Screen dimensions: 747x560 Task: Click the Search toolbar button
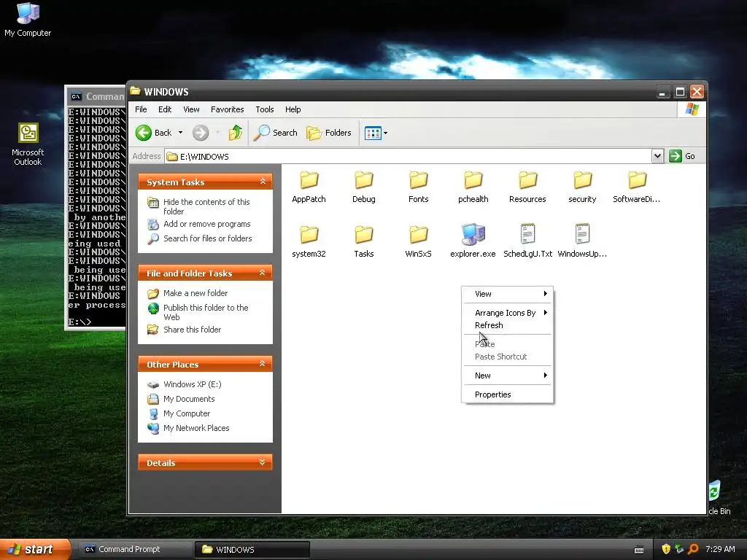pos(275,133)
